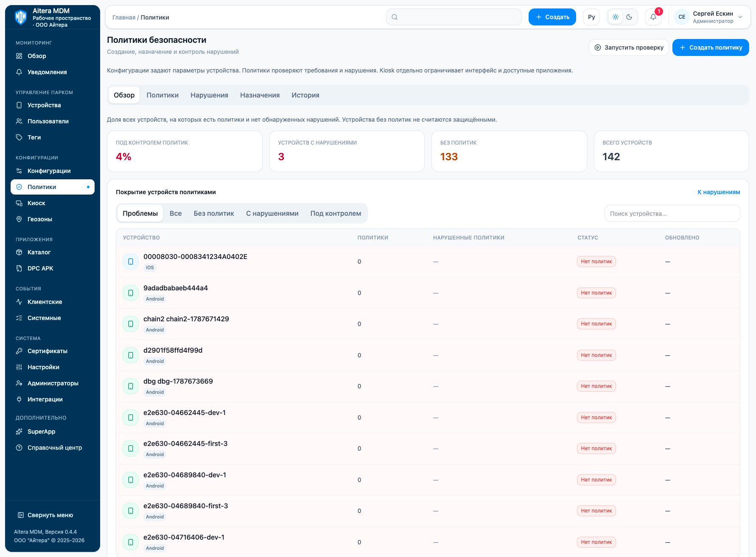Change language via Ру button
The height and width of the screenshot is (557, 756).
591,17
